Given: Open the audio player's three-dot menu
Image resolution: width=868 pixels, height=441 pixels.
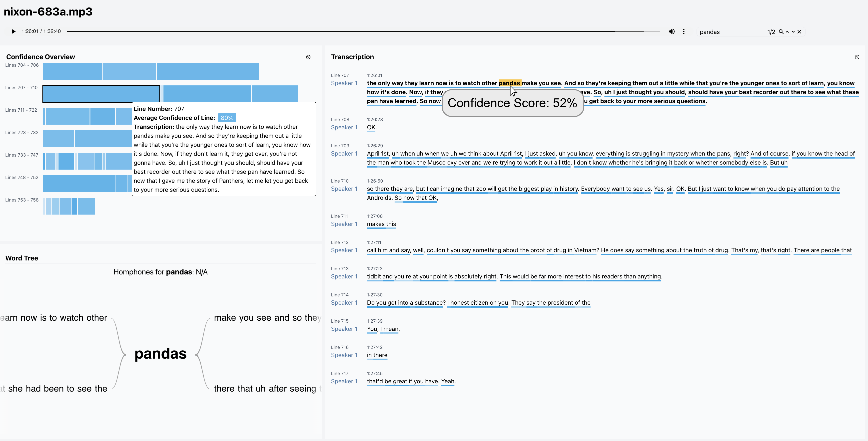Looking at the screenshot, I should pos(684,31).
